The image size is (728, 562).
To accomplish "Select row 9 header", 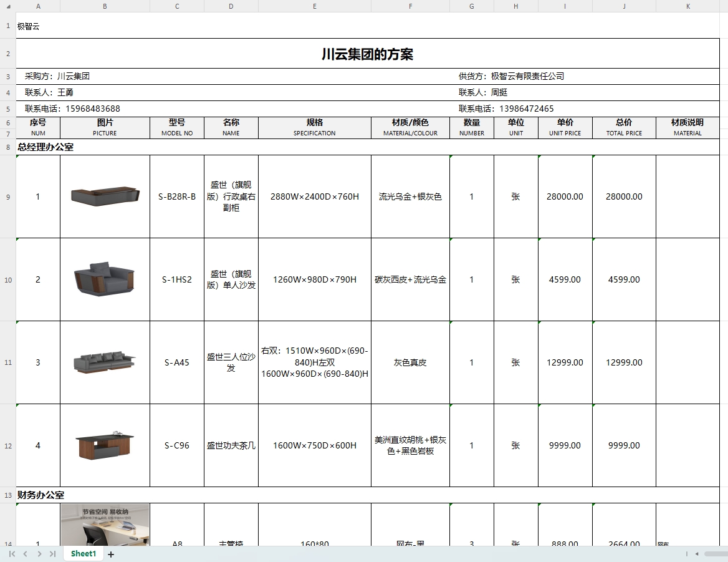I will pyautogui.click(x=7, y=197).
